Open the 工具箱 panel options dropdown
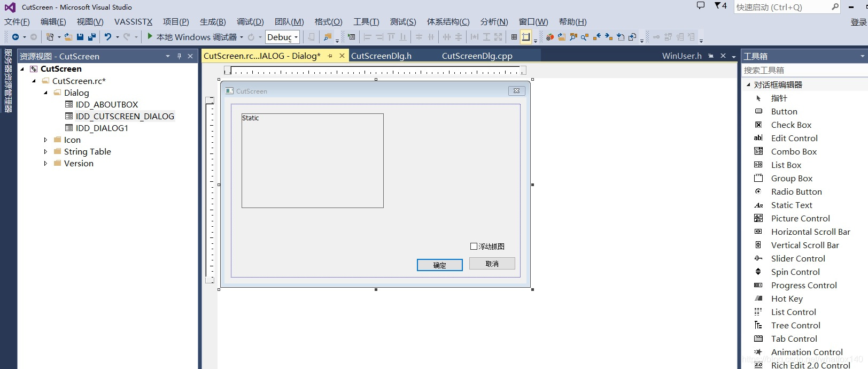 862,56
